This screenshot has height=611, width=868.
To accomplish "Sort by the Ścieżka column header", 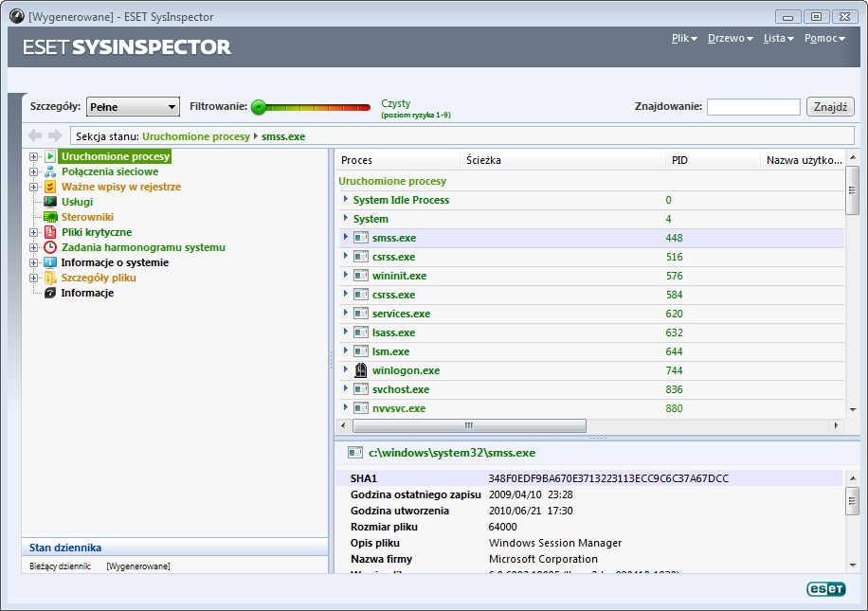I will point(563,160).
